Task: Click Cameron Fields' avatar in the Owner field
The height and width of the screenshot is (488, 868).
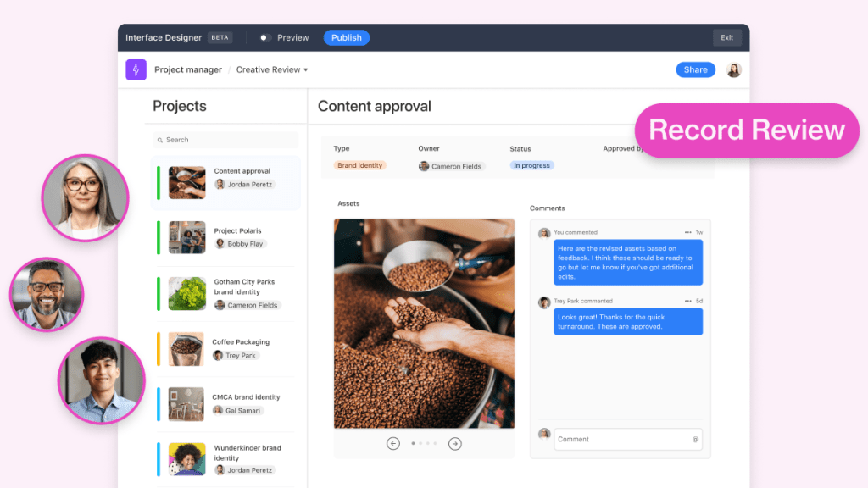Action: pos(423,166)
